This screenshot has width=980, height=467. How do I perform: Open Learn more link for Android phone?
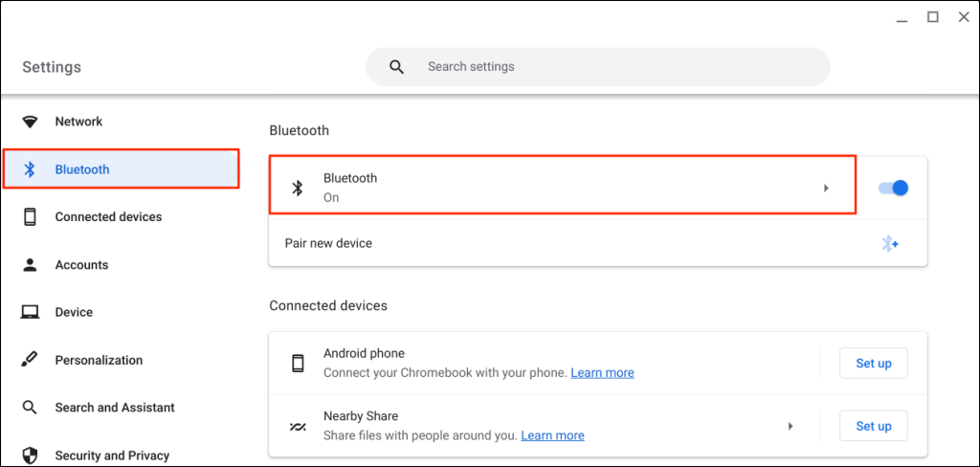602,373
